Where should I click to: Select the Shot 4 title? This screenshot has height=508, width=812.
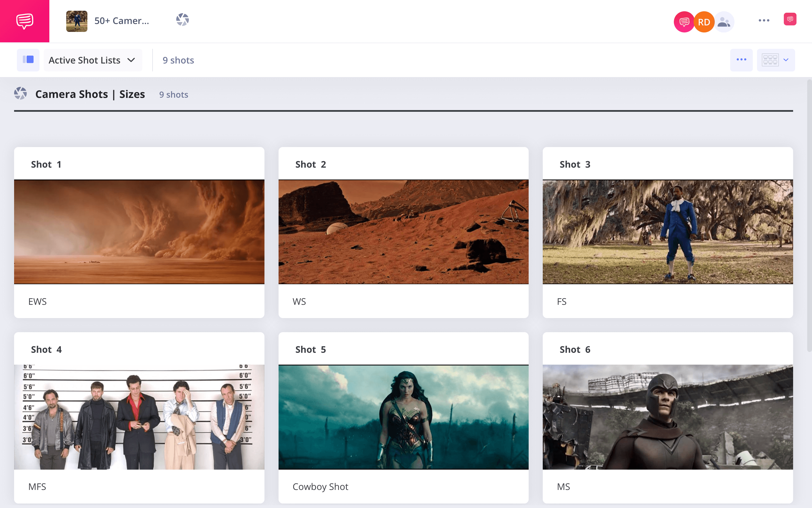point(46,349)
